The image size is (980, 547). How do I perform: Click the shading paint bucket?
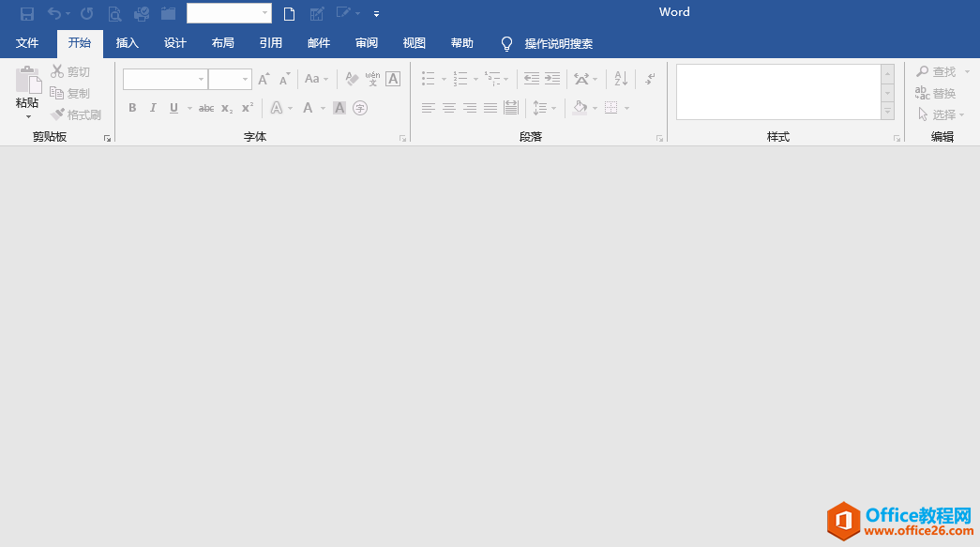click(580, 108)
